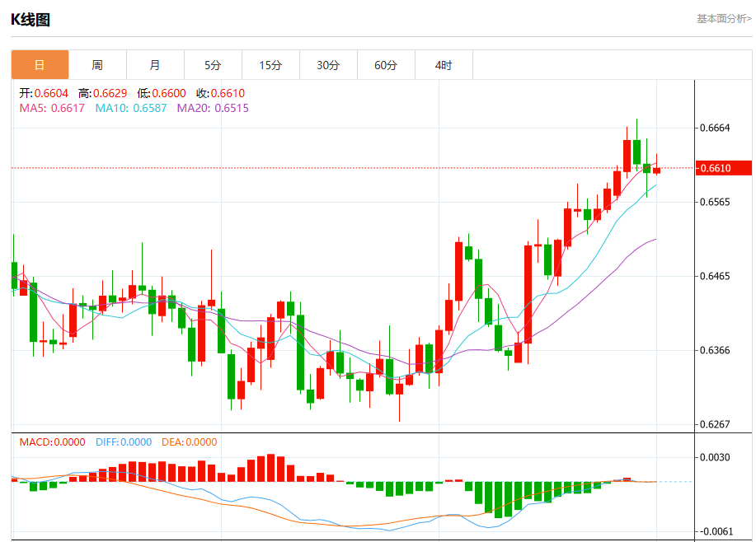Image resolution: width=756 pixels, height=542 pixels.
Task: Click the K线图 heading
Action: point(31,20)
